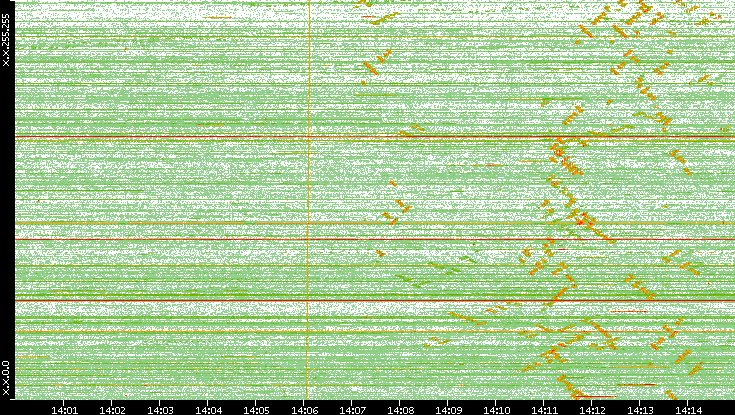Click the 14:09 time axis label
Screen dimensions: 735x415
coord(448,410)
